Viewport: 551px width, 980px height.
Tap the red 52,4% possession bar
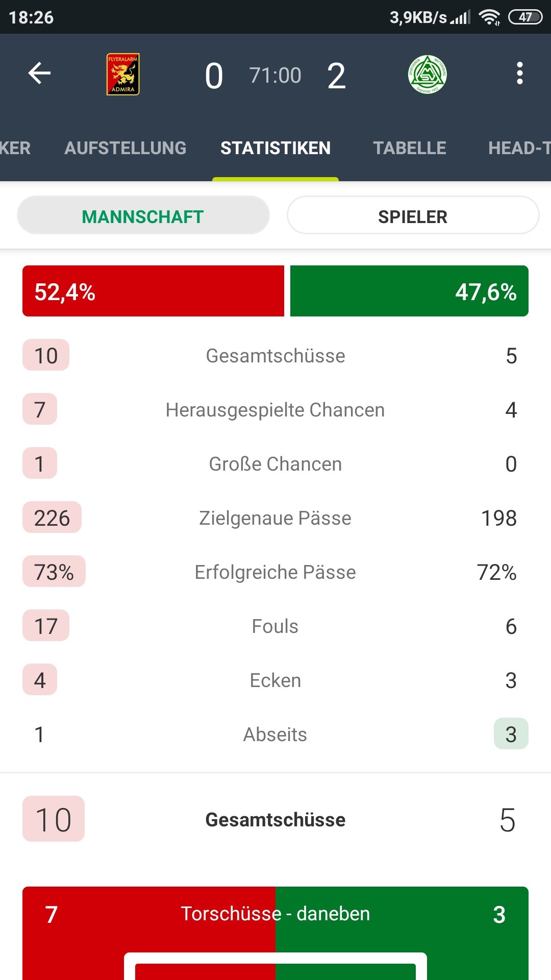click(153, 291)
